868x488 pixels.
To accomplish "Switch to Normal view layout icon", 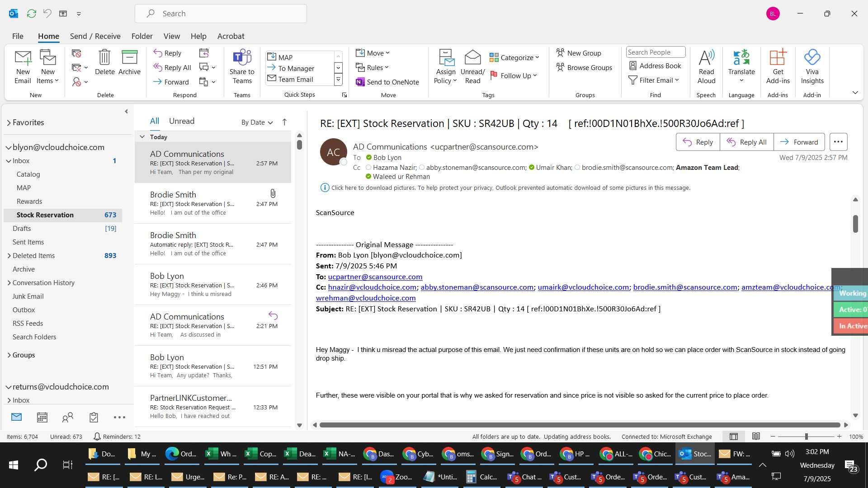I will [734, 436].
